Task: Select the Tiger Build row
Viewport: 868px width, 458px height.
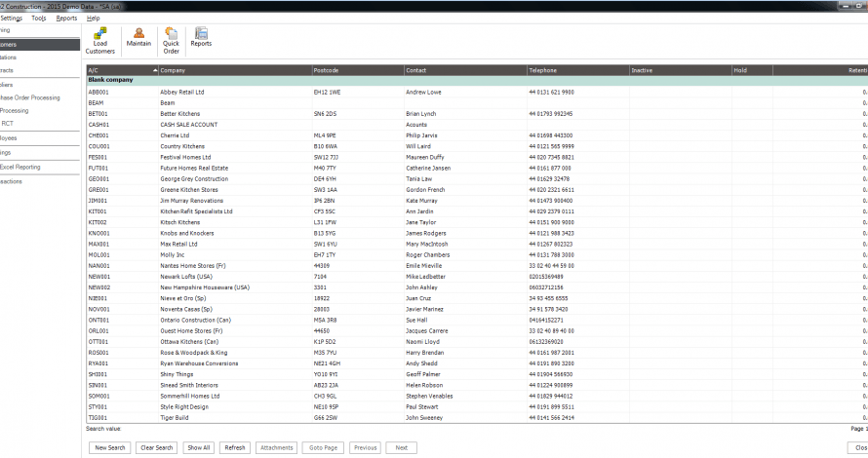Action: (477, 418)
